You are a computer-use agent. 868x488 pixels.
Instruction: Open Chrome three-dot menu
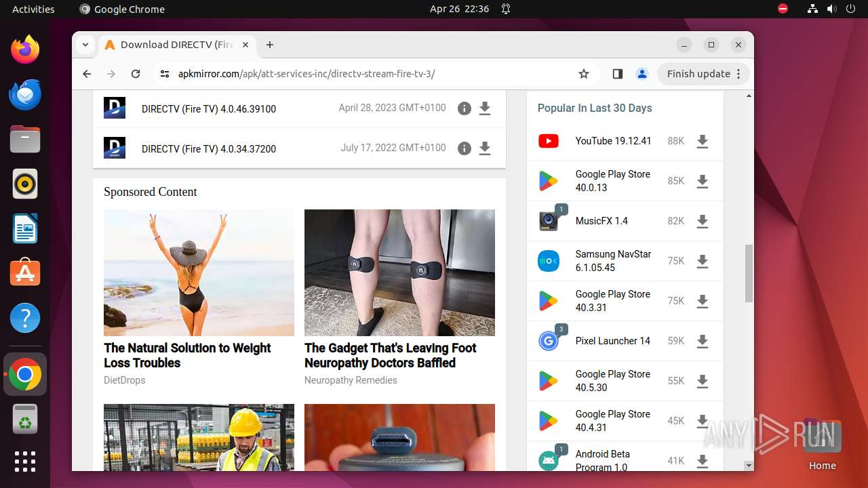pos(739,74)
